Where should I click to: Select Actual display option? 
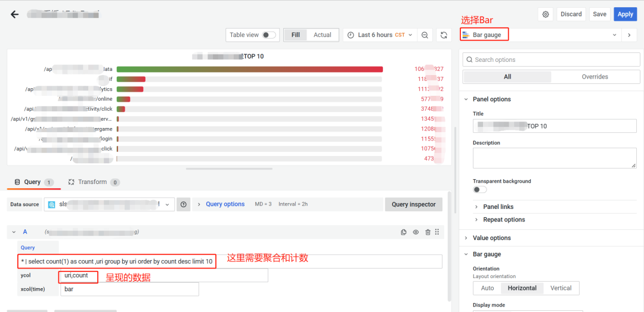click(323, 35)
